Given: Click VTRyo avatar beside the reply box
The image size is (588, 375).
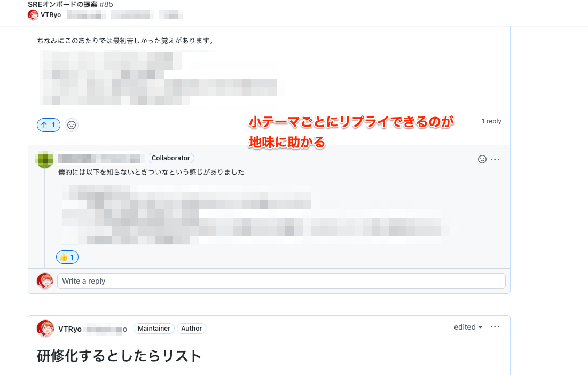Looking at the screenshot, I should pos(45,281).
